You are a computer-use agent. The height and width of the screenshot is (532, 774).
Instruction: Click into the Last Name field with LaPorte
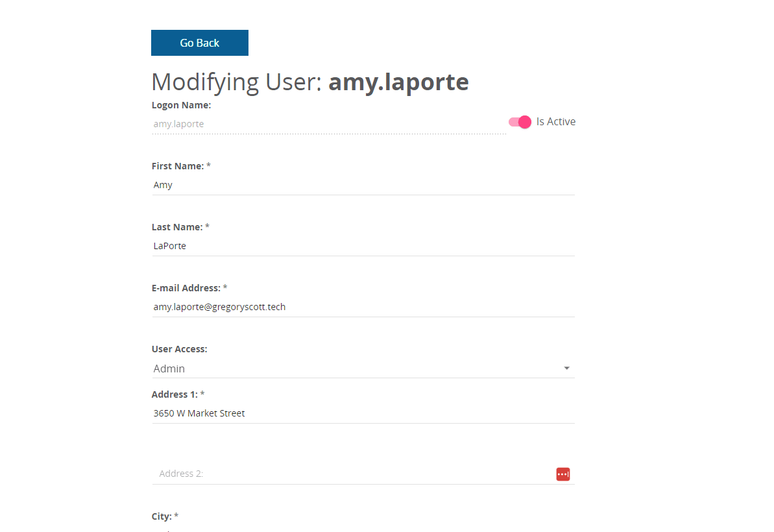(363, 246)
